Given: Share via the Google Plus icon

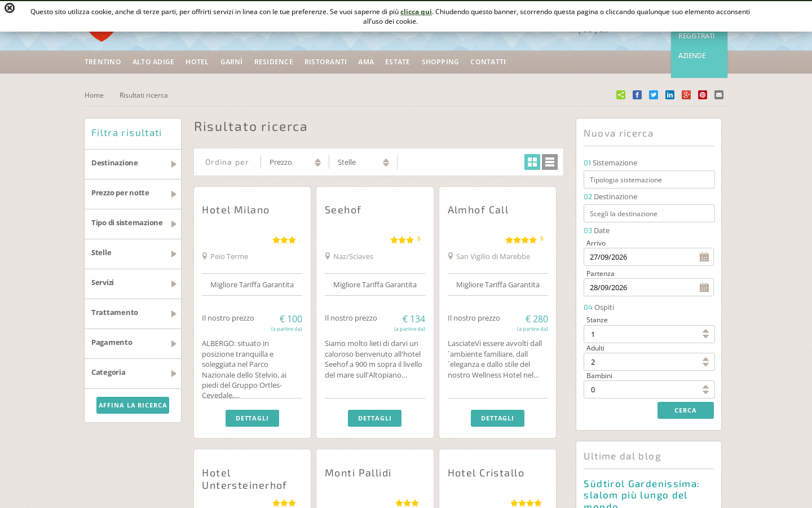Looking at the screenshot, I should (x=686, y=95).
